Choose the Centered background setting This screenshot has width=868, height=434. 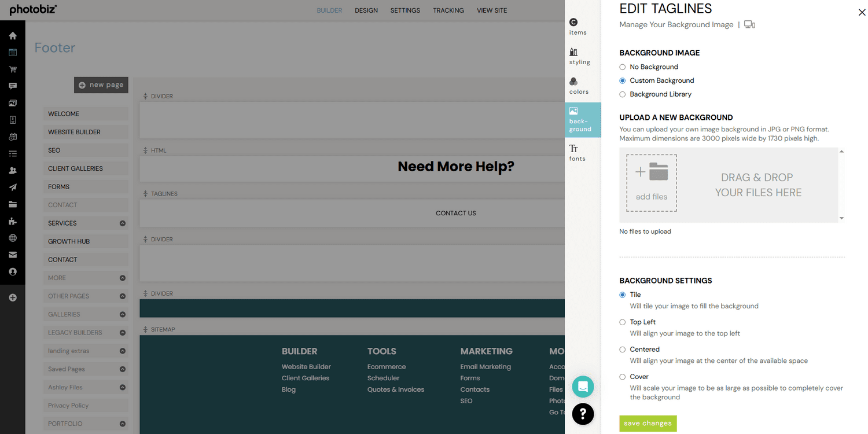(623, 350)
